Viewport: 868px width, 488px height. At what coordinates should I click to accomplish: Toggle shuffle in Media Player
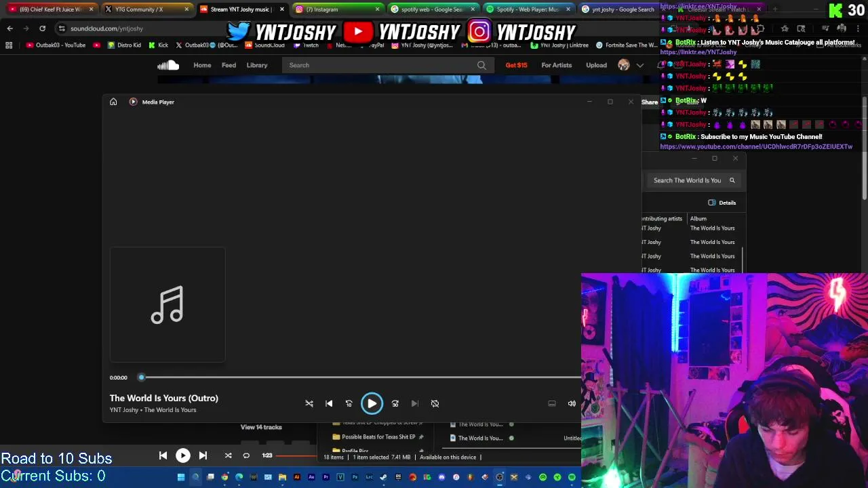[309, 403]
